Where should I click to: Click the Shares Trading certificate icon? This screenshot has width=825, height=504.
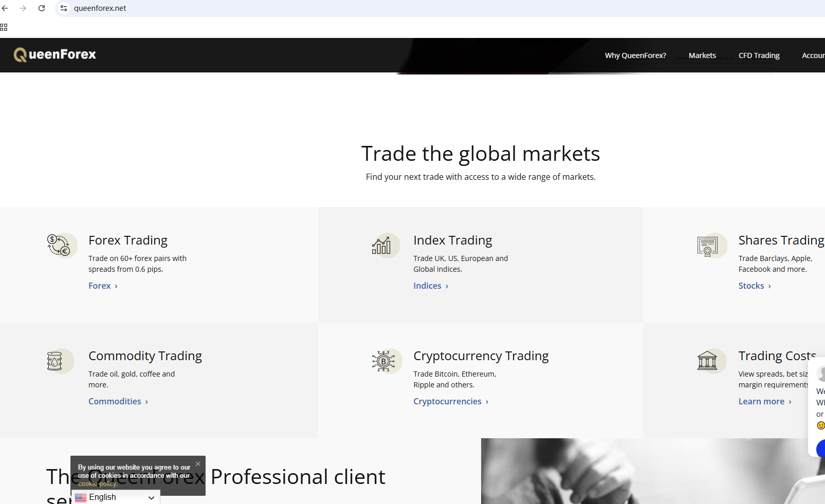[707, 247]
